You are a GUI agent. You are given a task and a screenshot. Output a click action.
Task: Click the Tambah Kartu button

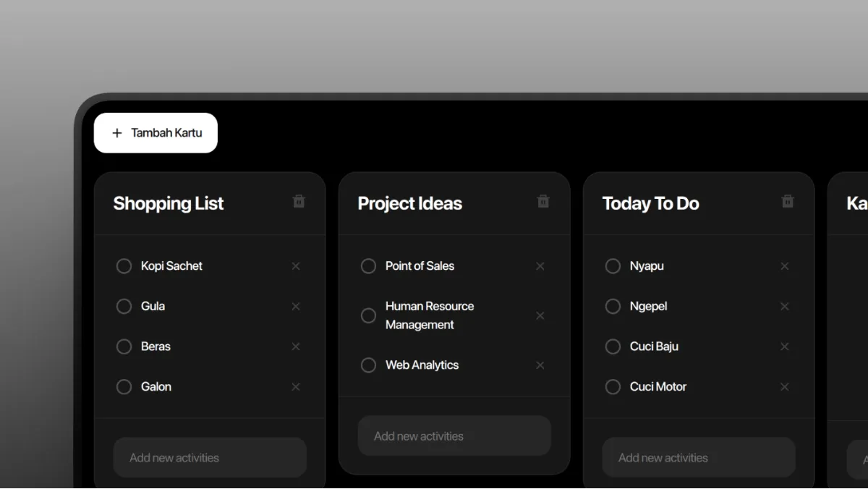point(156,133)
